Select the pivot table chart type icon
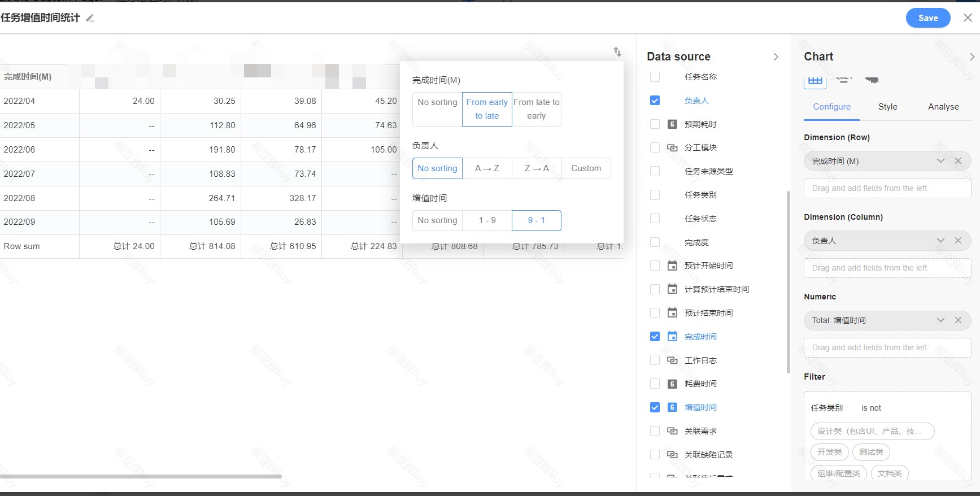The width and height of the screenshot is (980, 496). pos(815,81)
